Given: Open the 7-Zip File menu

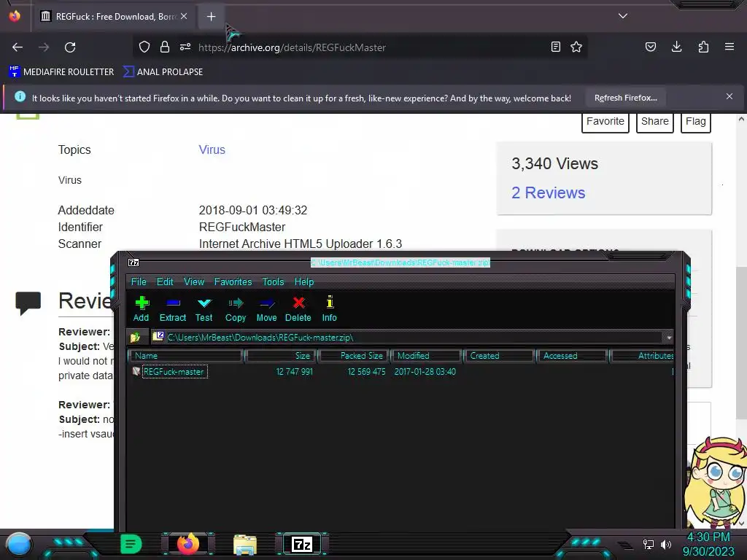Looking at the screenshot, I should [x=139, y=282].
